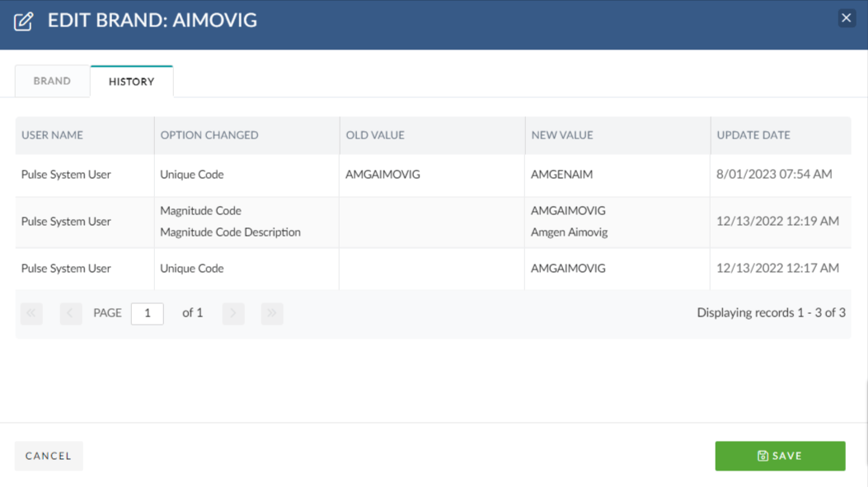Viewport: 868px width, 487px height.
Task: Click the edit pencil icon in header
Action: tap(23, 21)
